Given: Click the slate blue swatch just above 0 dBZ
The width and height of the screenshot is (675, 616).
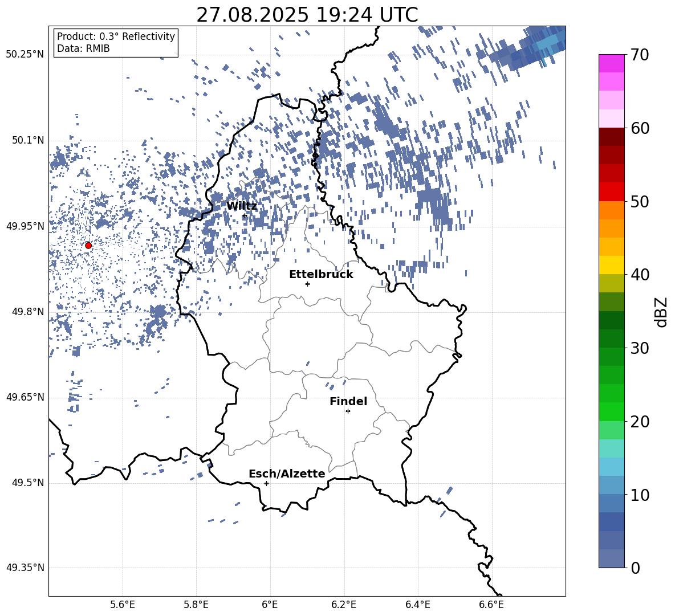Looking at the screenshot, I should (x=611, y=558).
